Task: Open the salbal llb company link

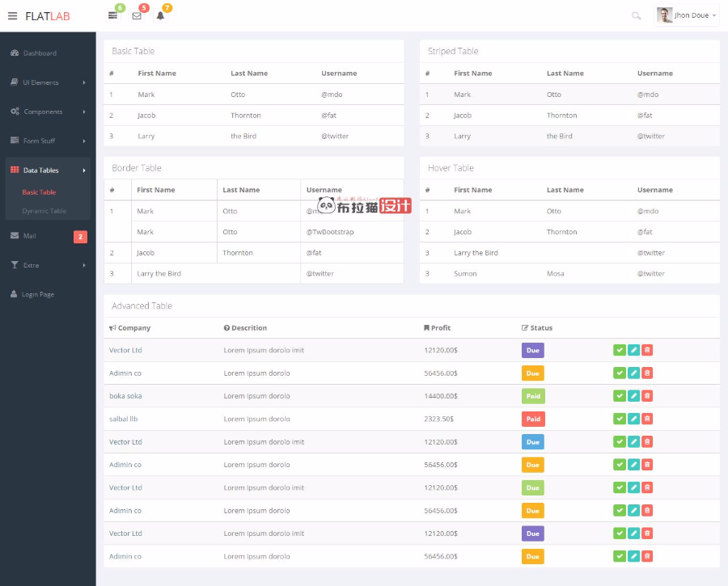Action: click(x=123, y=419)
